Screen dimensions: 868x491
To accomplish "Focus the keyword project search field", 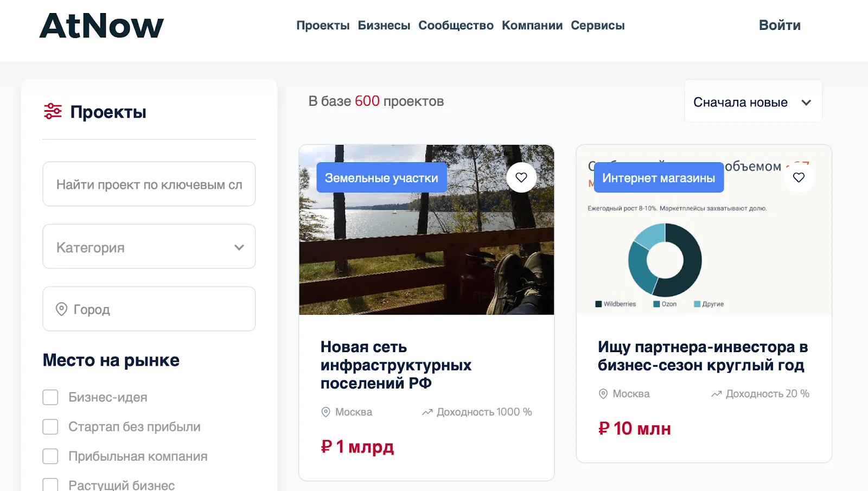I will (x=149, y=184).
